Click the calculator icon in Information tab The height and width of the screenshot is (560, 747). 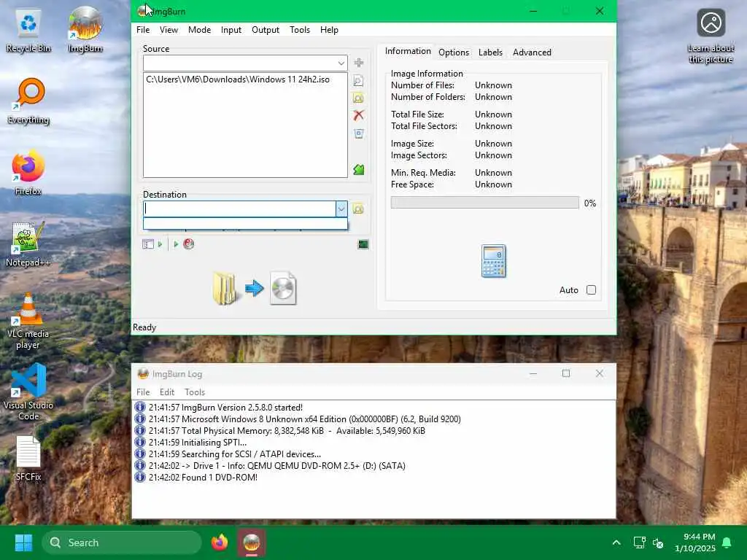click(x=494, y=261)
